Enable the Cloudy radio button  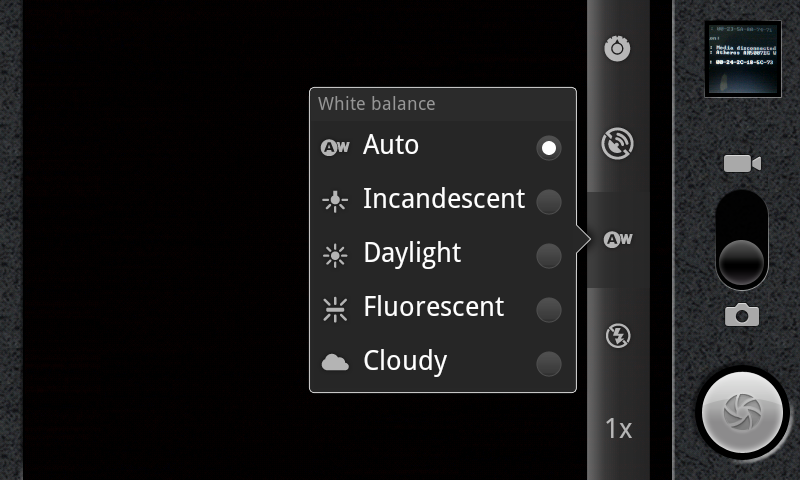[548, 364]
